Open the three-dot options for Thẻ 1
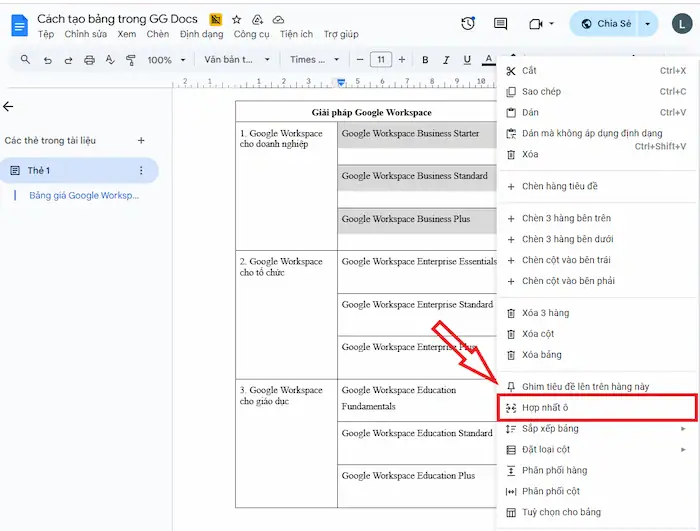This screenshot has width=700, height=531. pos(141,171)
